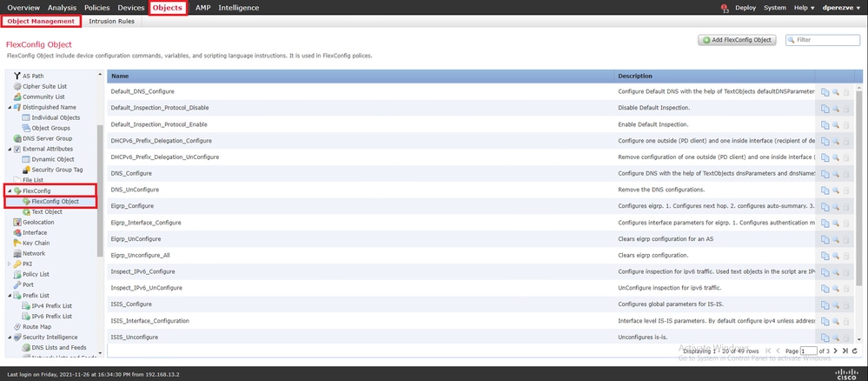Collapse the Prefix List tree node

(10, 296)
